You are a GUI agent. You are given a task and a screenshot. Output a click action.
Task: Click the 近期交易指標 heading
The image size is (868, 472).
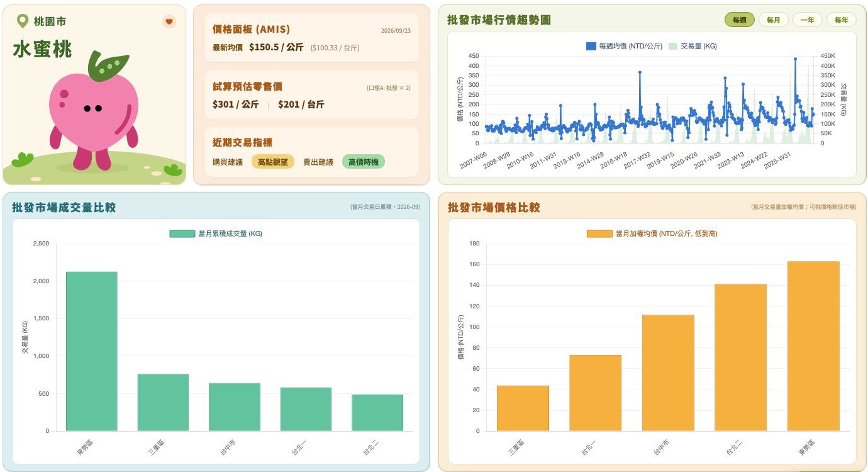coord(242,143)
